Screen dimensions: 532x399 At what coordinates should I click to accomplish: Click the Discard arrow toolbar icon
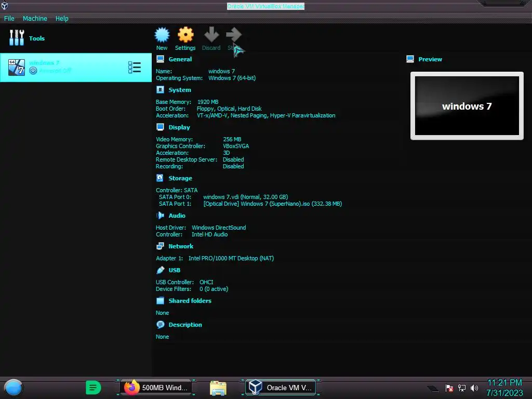coord(211,35)
